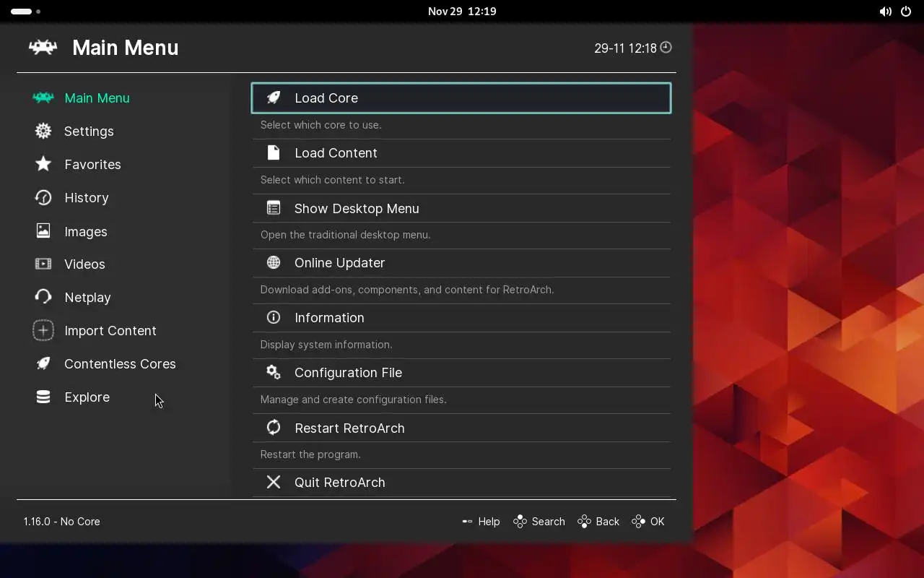
Task: Open the Activities overview pill
Action: (26, 12)
